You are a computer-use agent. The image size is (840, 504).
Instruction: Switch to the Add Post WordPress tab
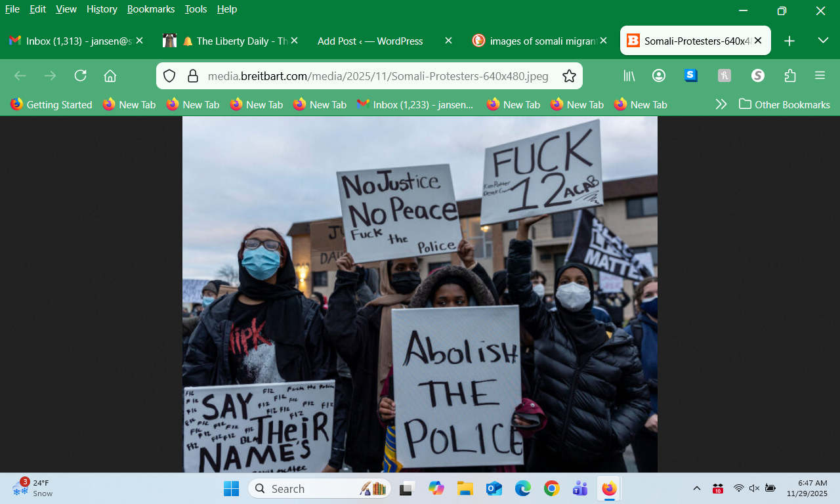[370, 41]
